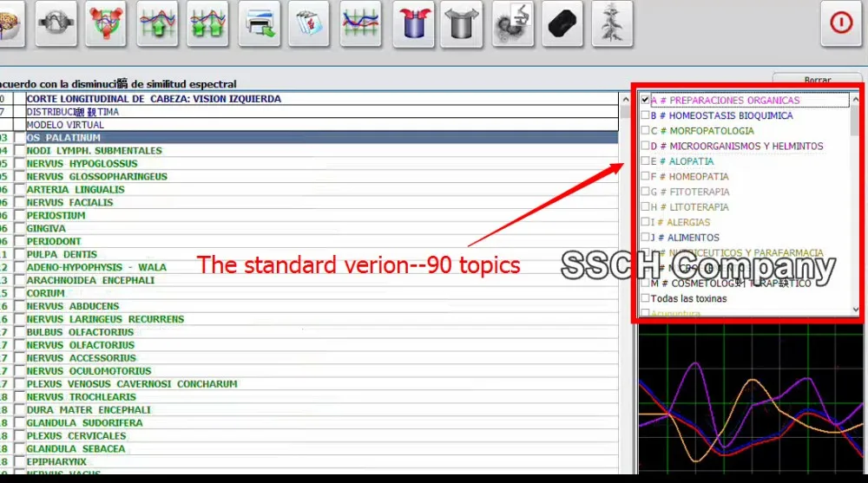
Task: Check Todas las toxinas box
Action: click(x=645, y=298)
